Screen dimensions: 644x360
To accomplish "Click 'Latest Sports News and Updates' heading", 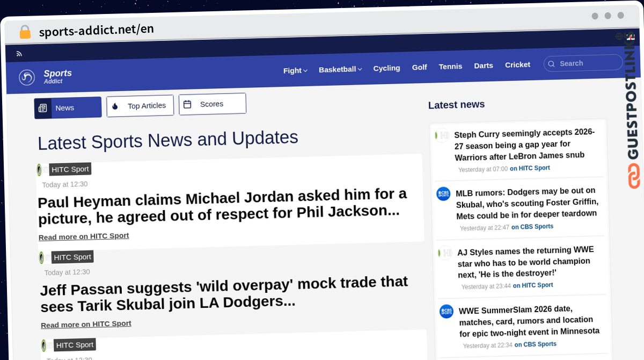I will point(168,140).
